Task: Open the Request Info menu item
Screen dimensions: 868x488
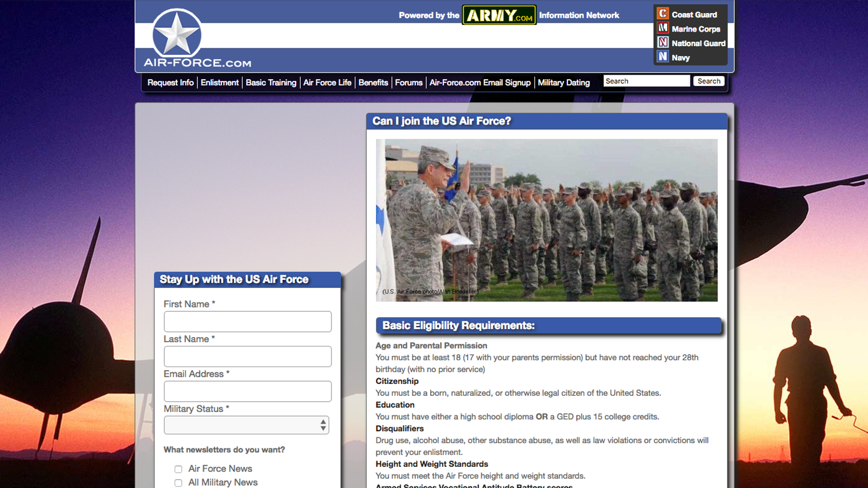Action: (x=170, y=82)
